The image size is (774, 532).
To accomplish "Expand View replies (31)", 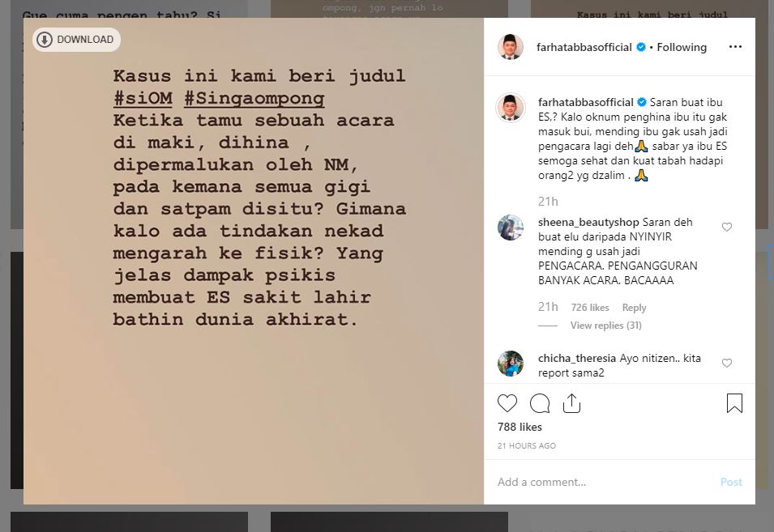I will (605, 326).
